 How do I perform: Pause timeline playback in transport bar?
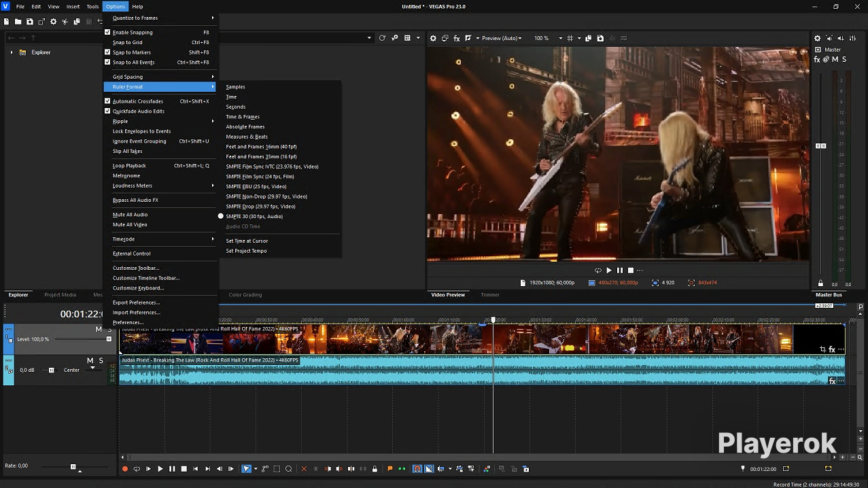click(172, 469)
